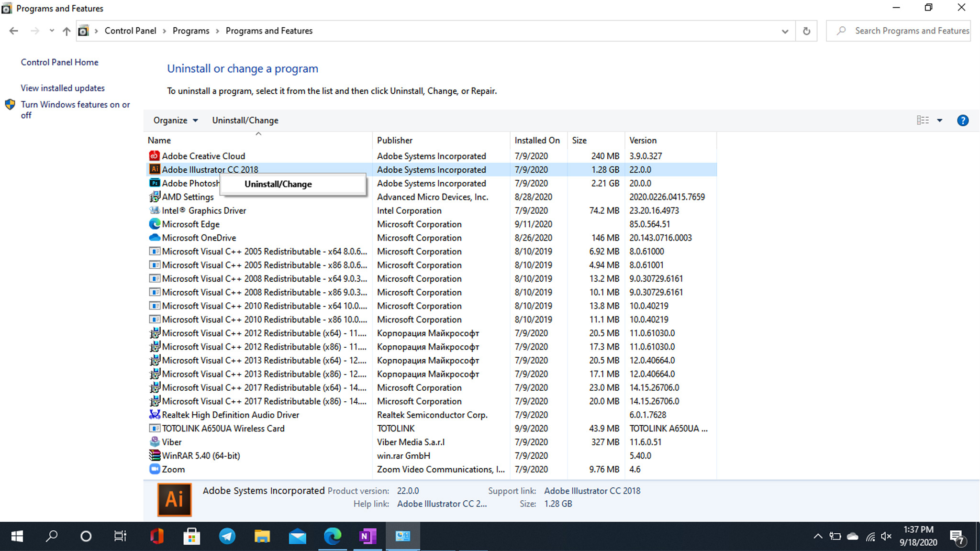
Task: Open OneNote from the taskbar
Action: click(x=367, y=536)
